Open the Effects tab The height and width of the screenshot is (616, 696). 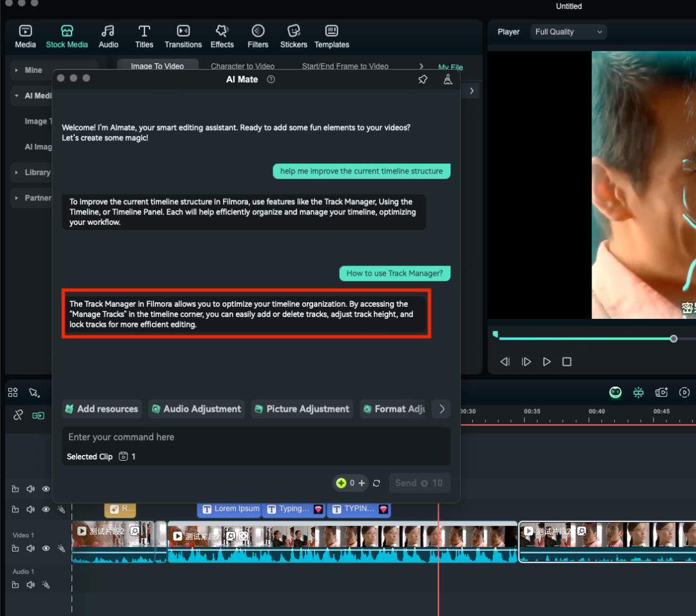(222, 36)
